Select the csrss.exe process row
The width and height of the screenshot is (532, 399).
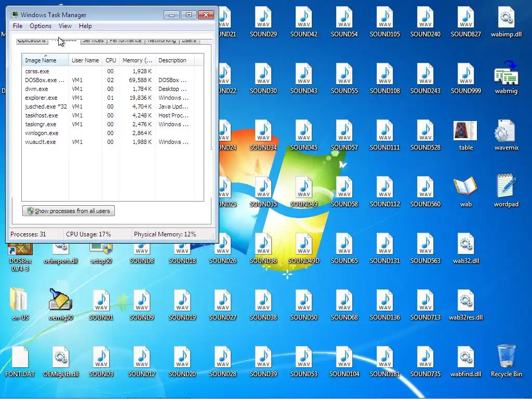113,71
